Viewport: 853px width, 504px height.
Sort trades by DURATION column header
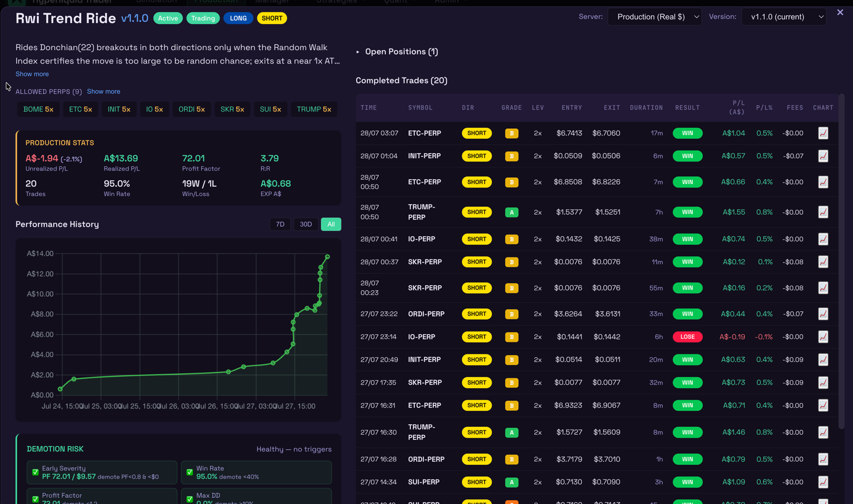tap(646, 108)
